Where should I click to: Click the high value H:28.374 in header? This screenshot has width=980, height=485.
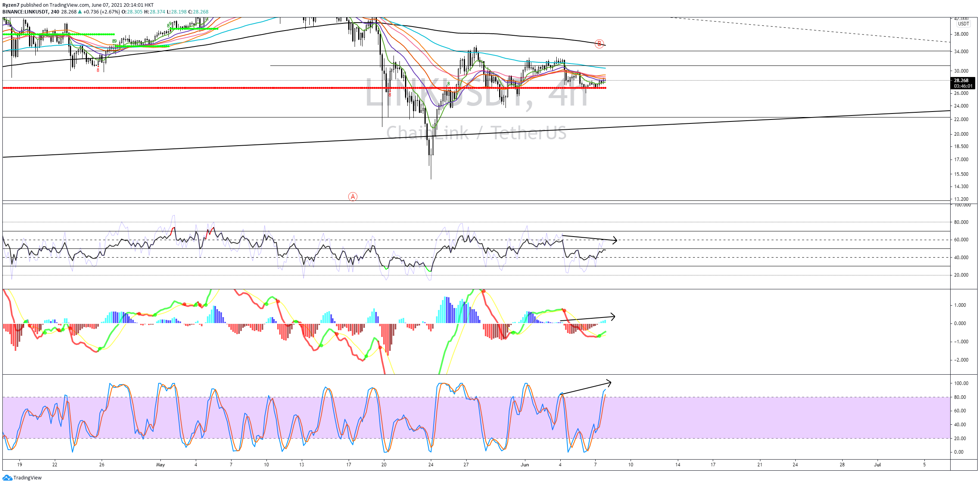(x=154, y=12)
